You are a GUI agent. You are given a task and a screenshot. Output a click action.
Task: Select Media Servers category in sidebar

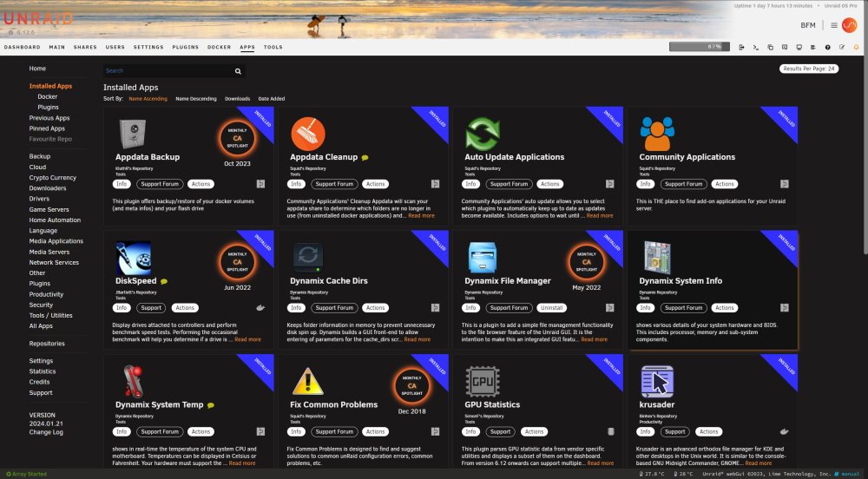click(x=49, y=253)
